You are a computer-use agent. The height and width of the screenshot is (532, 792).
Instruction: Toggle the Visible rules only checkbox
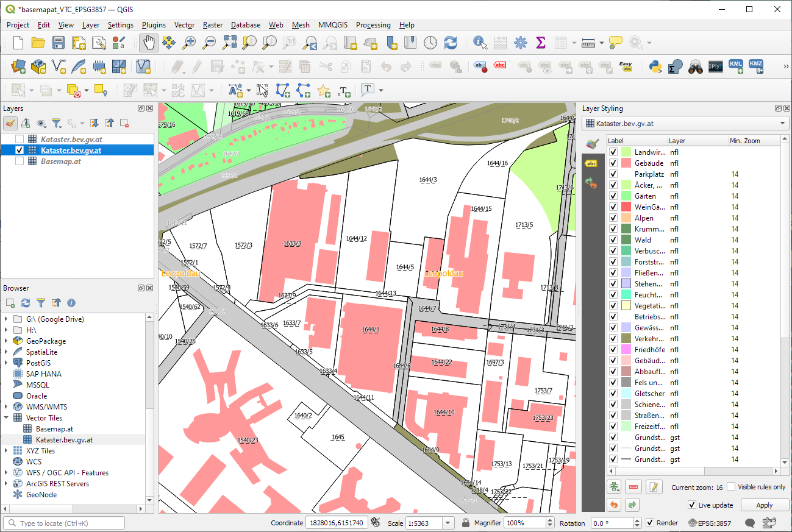click(x=731, y=487)
